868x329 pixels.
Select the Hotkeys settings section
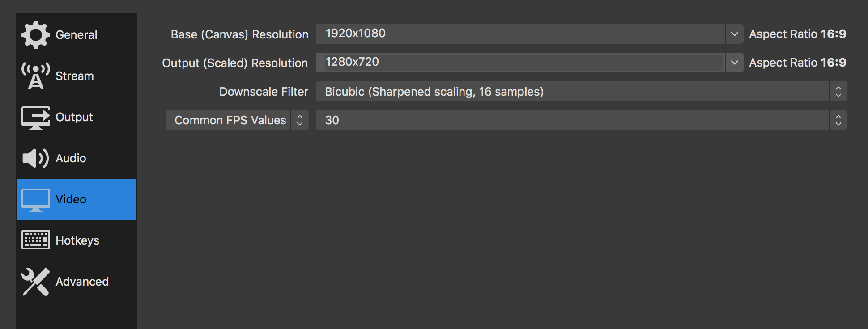coord(77,240)
